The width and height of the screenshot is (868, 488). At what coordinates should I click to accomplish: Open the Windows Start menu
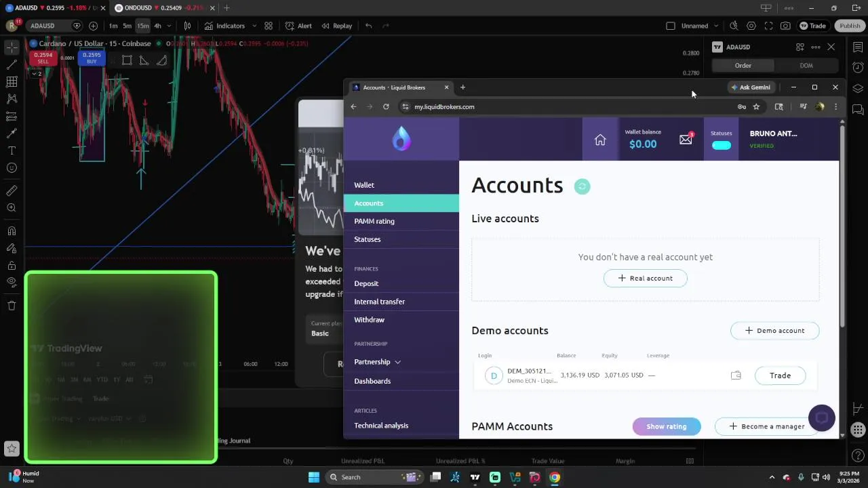pyautogui.click(x=314, y=477)
